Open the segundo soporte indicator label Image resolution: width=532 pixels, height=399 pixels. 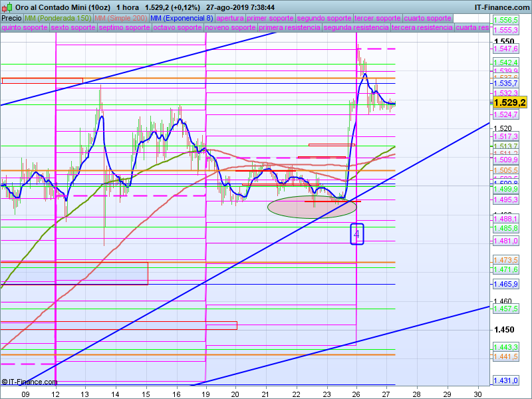tap(324, 18)
